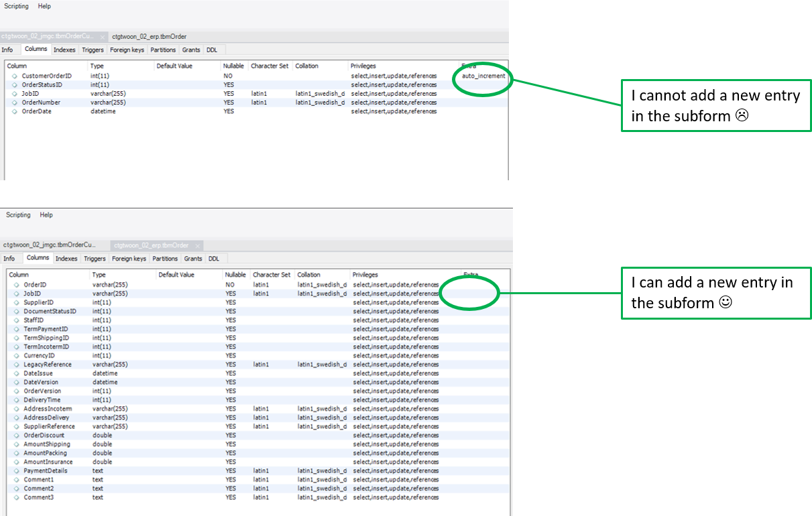
Task: Open Triggers tab in CustomerOrderID window
Action: [x=93, y=50]
